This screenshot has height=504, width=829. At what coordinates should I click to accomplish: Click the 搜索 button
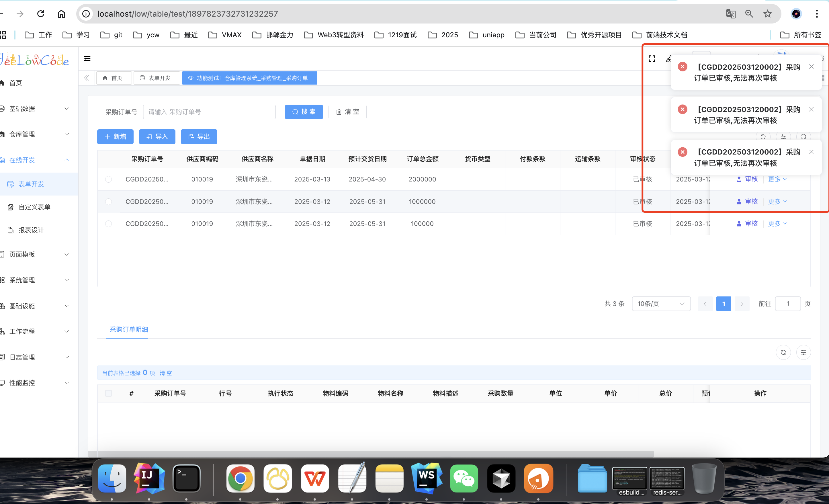tap(304, 112)
